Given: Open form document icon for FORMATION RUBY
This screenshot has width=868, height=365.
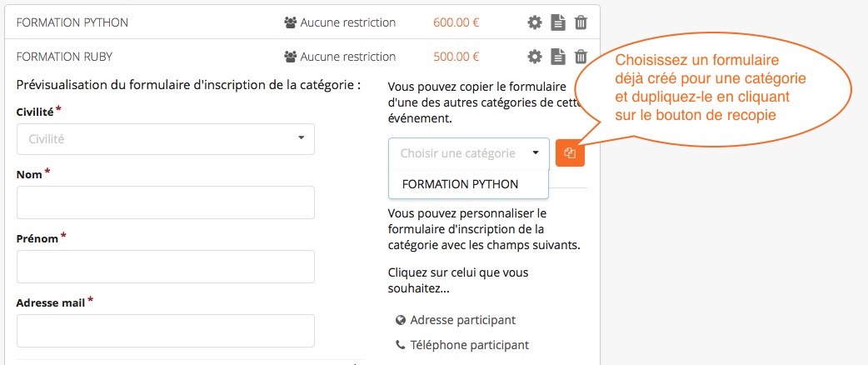Looking at the screenshot, I should [x=558, y=57].
